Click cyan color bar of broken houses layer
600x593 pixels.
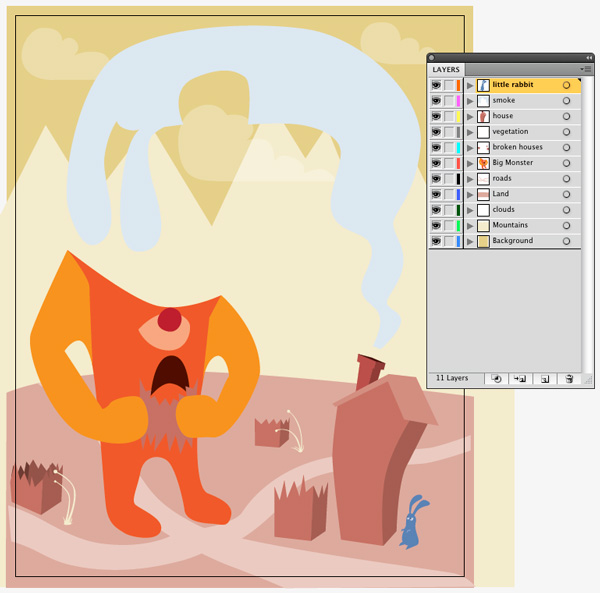(458, 147)
